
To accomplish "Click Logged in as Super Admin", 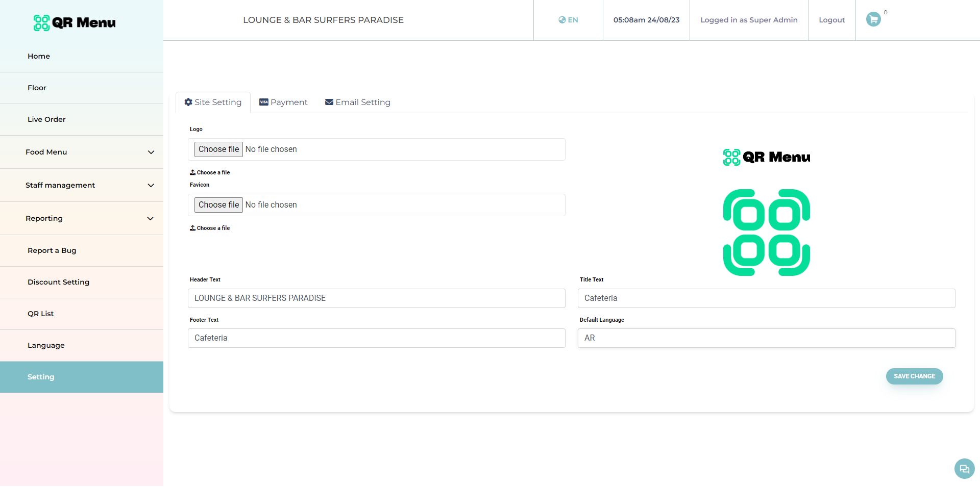I will click(x=749, y=20).
